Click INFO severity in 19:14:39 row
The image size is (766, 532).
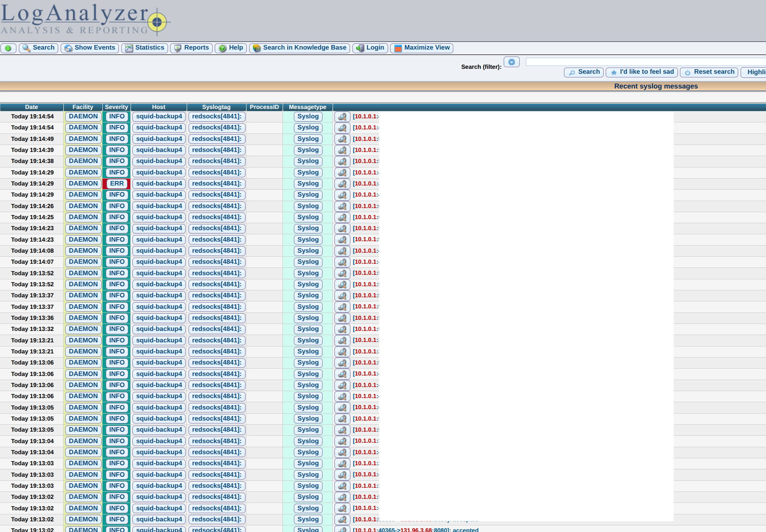click(117, 150)
